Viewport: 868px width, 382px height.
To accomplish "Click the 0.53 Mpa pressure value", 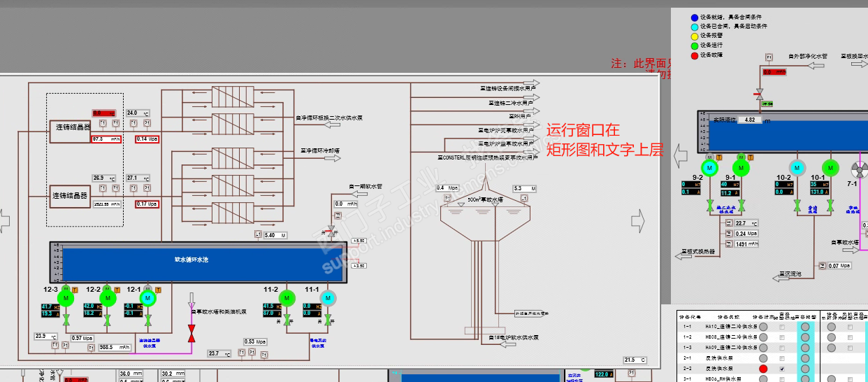I will [255, 341].
